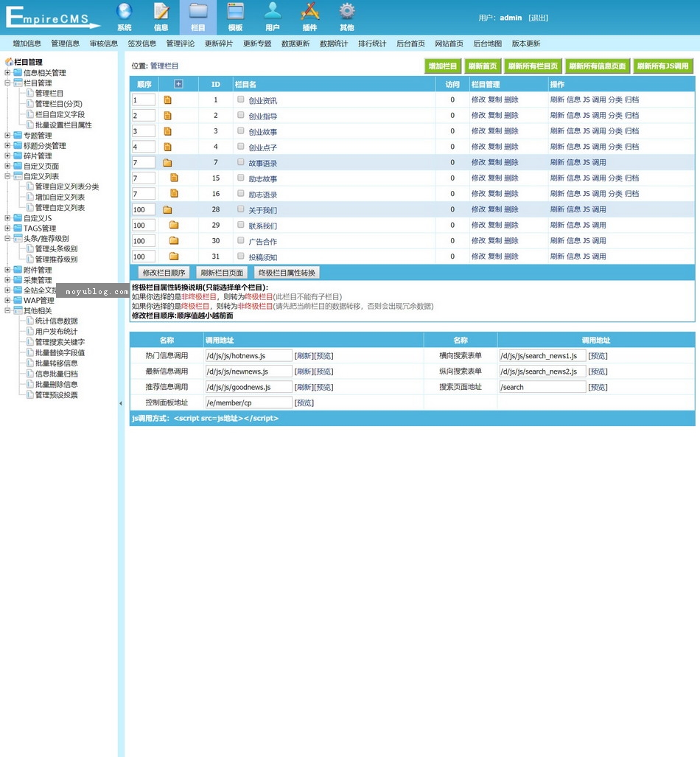Screen dimensions: 700x757
Task: Open the 系统 globe icon in the top navigation
Action: coord(124,12)
